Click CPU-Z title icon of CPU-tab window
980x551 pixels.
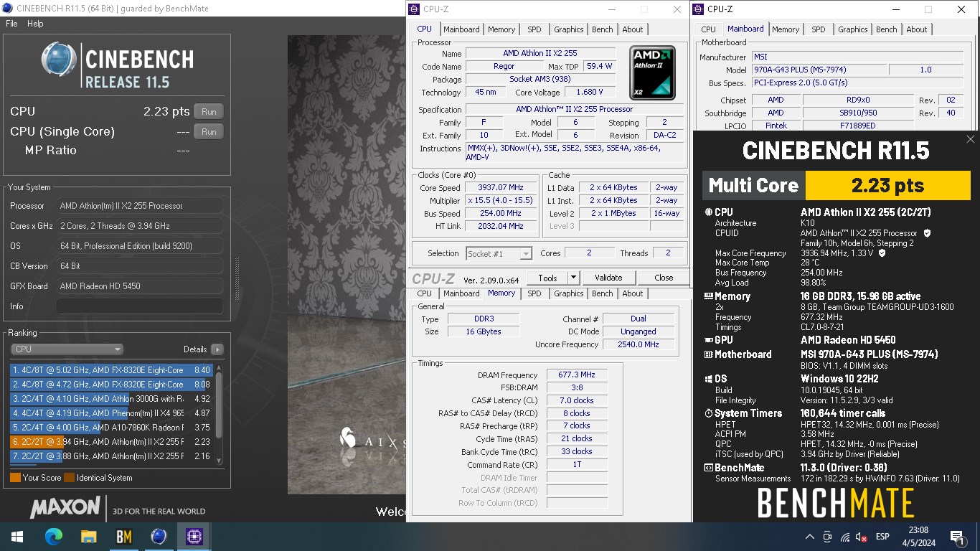(414, 9)
